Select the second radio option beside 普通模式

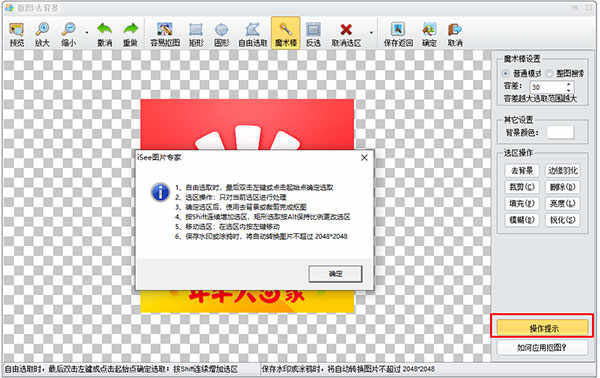550,73
